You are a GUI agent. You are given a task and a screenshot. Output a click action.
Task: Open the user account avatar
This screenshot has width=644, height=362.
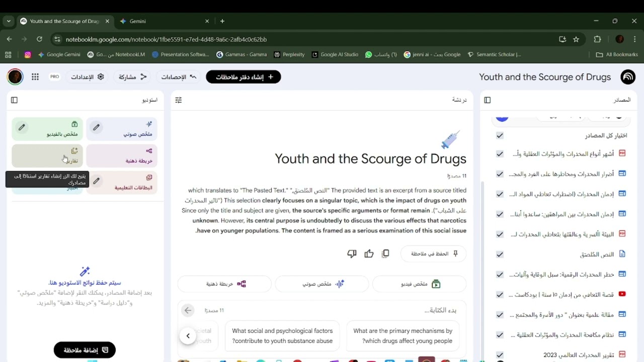[15, 77]
